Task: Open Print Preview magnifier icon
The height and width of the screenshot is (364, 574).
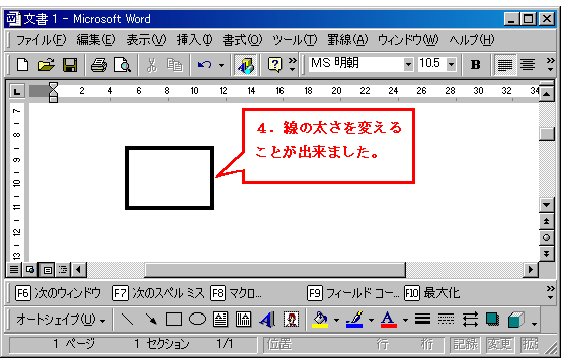Action: 122,65
